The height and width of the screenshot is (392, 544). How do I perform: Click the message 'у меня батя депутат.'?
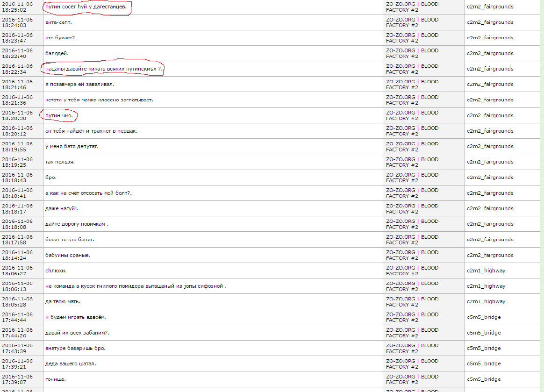coord(72,147)
